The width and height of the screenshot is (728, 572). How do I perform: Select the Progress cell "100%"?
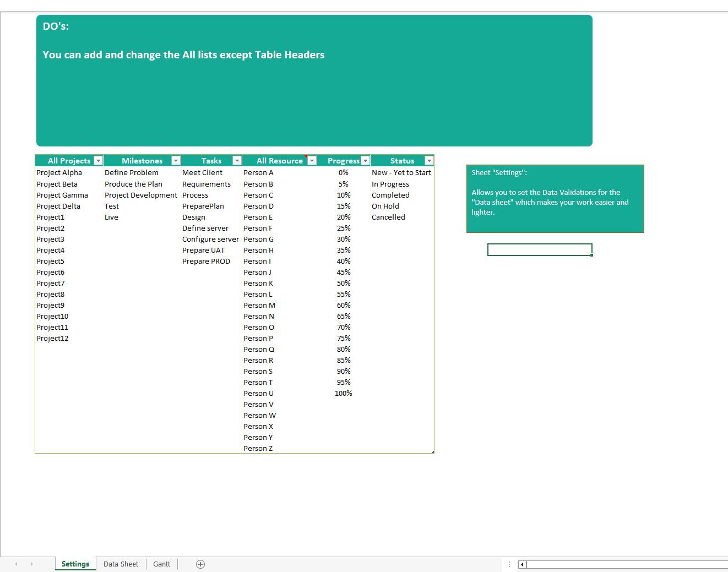pyautogui.click(x=344, y=393)
